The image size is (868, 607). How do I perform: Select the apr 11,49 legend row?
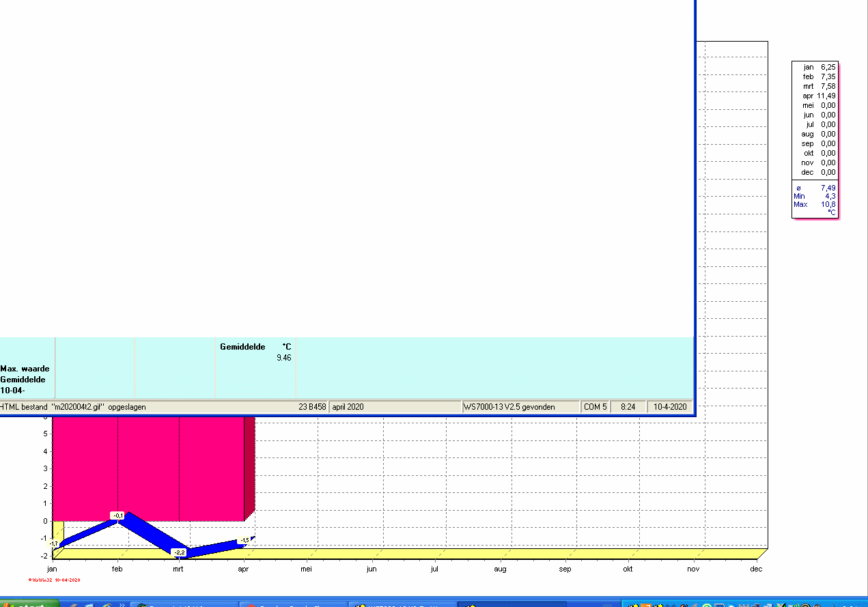[x=819, y=96]
